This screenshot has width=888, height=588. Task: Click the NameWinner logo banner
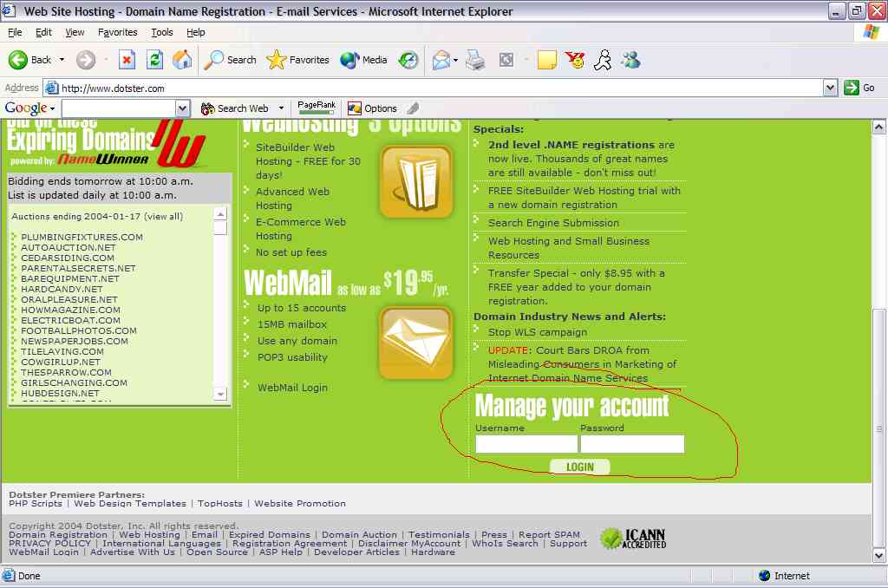click(x=108, y=143)
